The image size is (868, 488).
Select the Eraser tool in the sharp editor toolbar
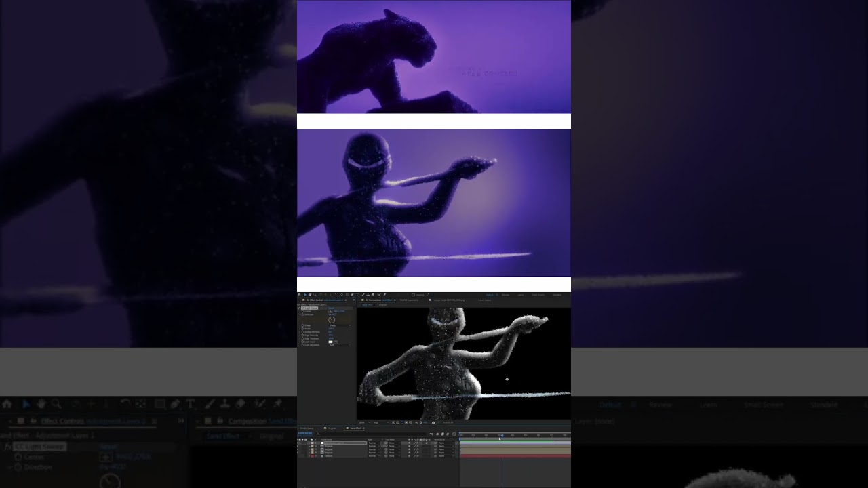(372, 295)
